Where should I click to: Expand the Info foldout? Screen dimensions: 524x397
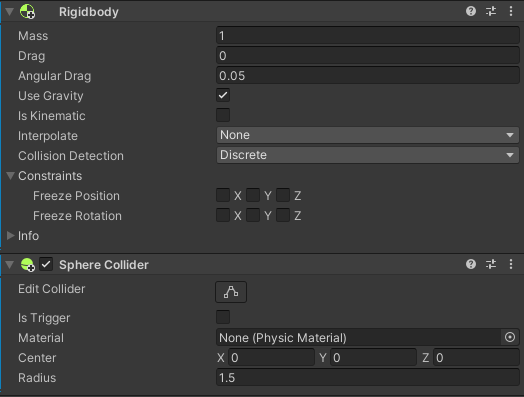coord(10,236)
